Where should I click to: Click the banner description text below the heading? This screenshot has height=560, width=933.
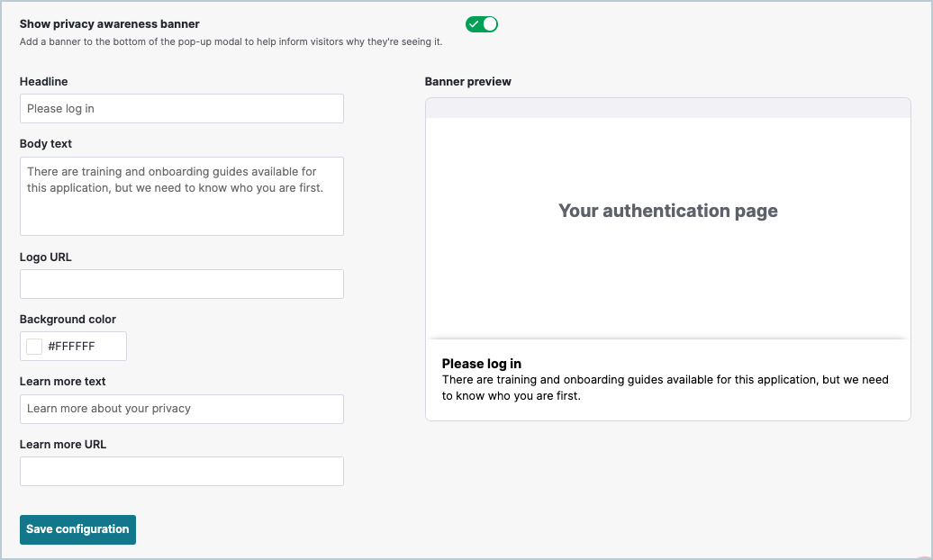(229, 40)
